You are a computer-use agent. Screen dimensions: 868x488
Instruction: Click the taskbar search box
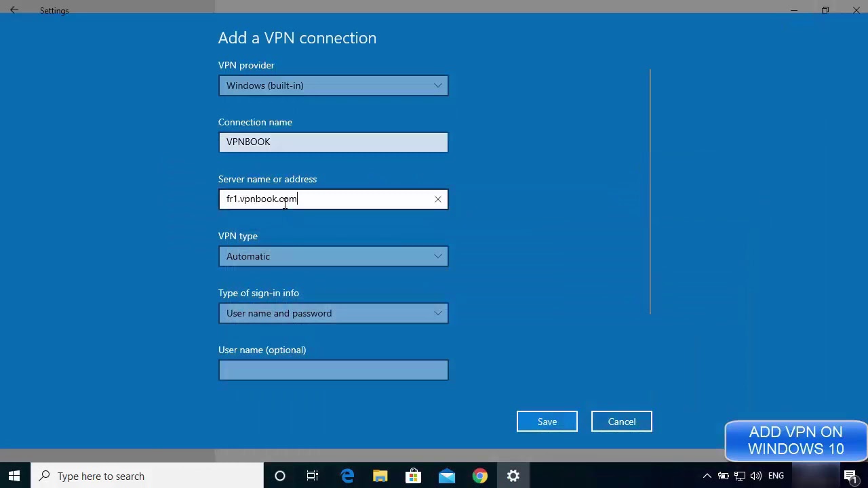(x=148, y=476)
